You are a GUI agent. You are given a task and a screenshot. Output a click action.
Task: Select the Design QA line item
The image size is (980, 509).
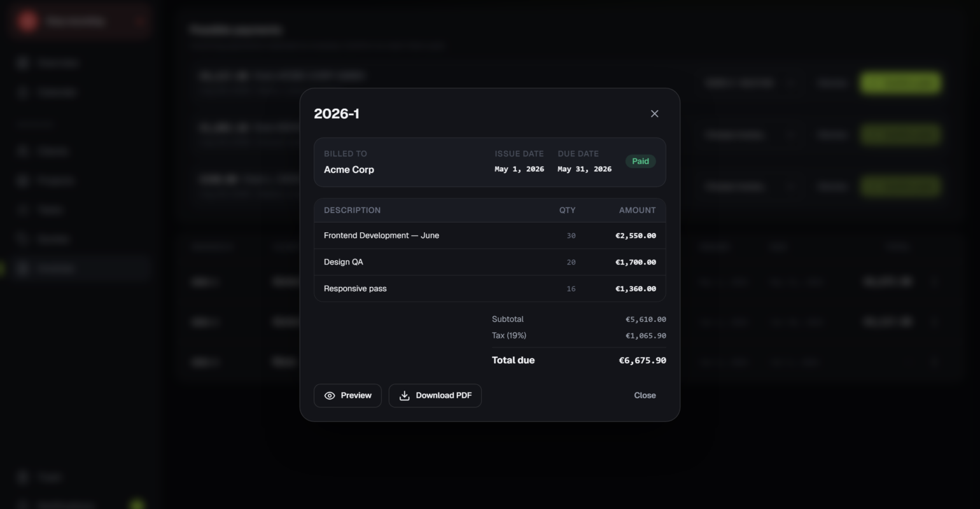[x=490, y=262]
